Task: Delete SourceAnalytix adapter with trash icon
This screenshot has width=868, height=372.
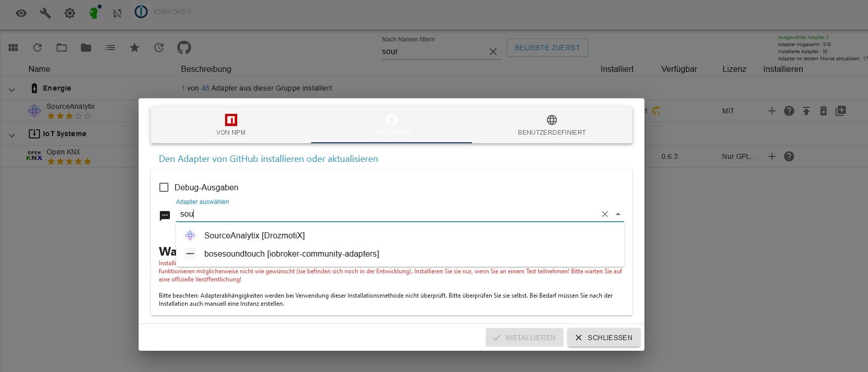Action: pyautogui.click(x=823, y=111)
